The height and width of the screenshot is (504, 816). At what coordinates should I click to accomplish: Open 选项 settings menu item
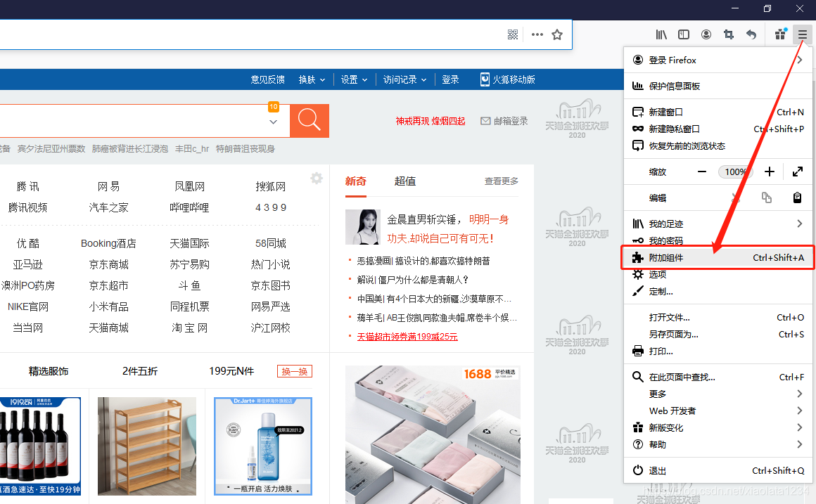718,274
